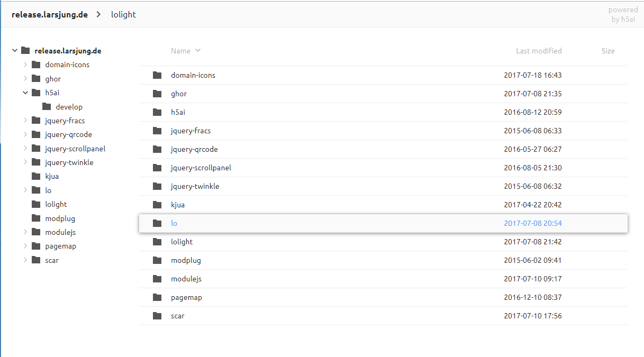The width and height of the screenshot is (644, 357).
Task: Sort by Size column header
Action: tap(608, 51)
